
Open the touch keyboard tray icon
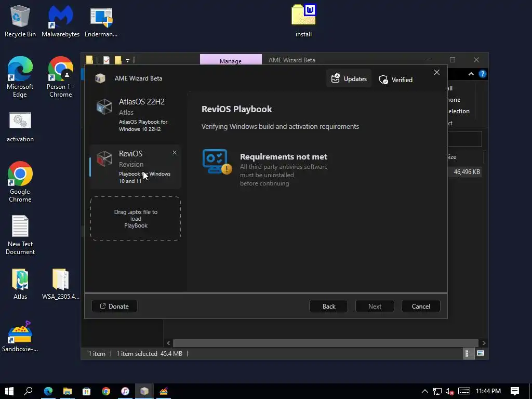(464, 391)
